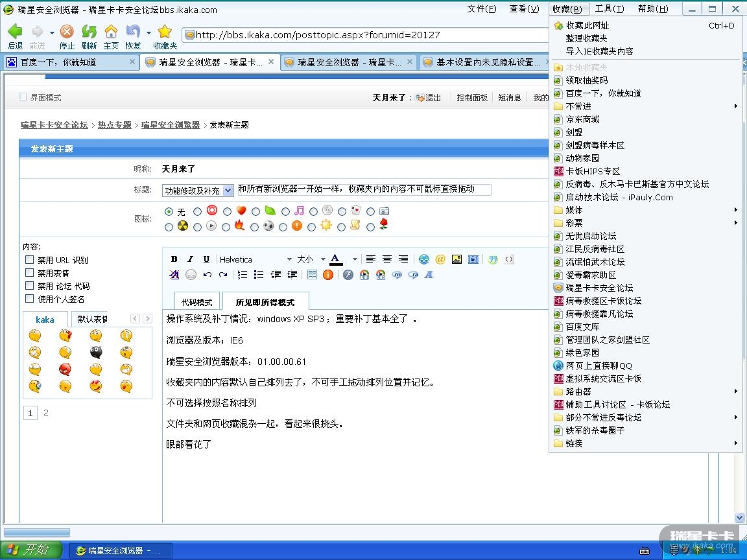This screenshot has width=747, height=560.
Task: Open the 工具(T) menu
Action: pyautogui.click(x=610, y=8)
